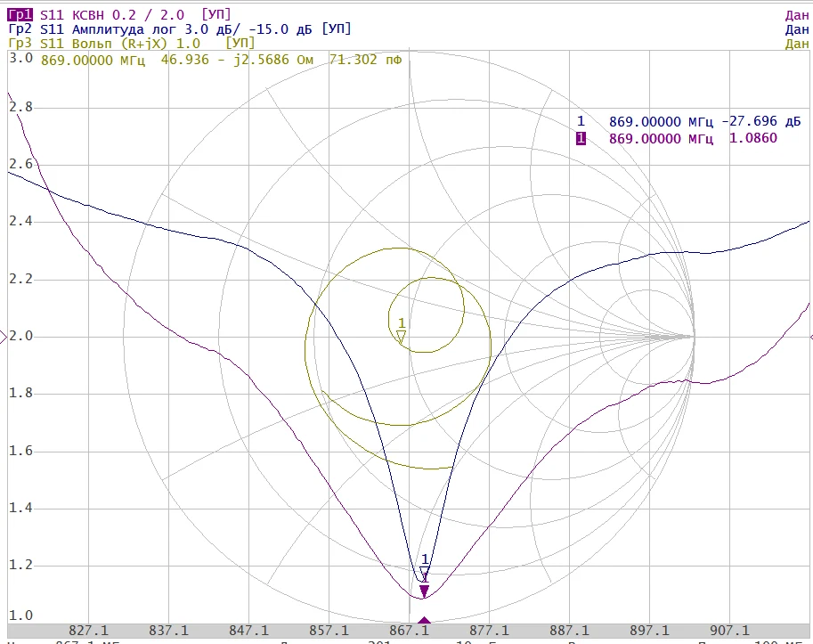The height and width of the screenshot is (644, 813).
Task: Click the marker position triangle on the frequency axis
Action: coord(425,621)
